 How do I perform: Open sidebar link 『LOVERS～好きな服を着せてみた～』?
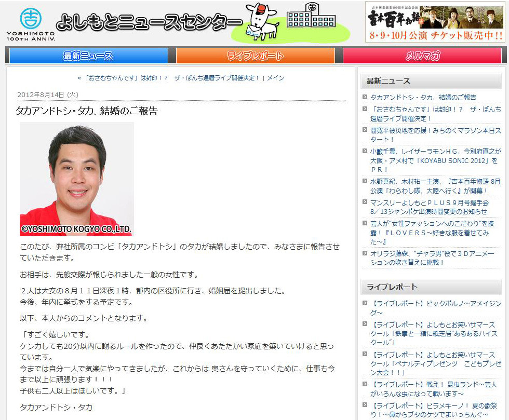432,233
